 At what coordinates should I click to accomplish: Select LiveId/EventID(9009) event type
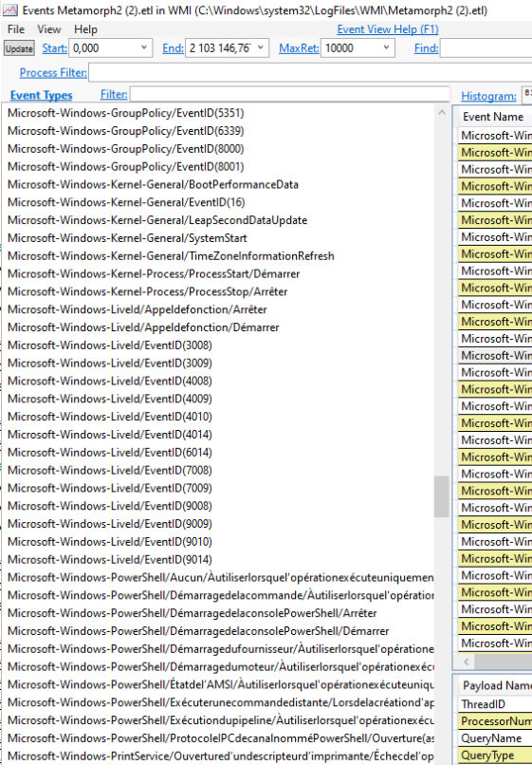(110, 524)
